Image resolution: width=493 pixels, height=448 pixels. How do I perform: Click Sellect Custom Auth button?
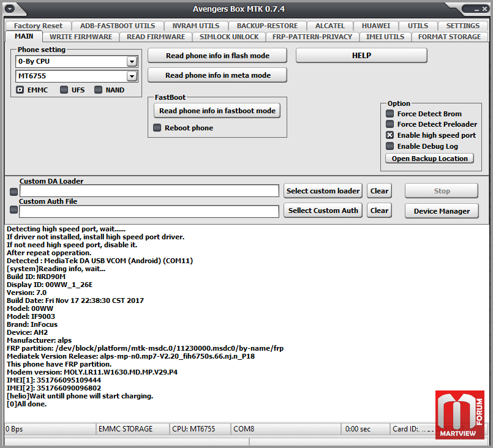tap(323, 210)
